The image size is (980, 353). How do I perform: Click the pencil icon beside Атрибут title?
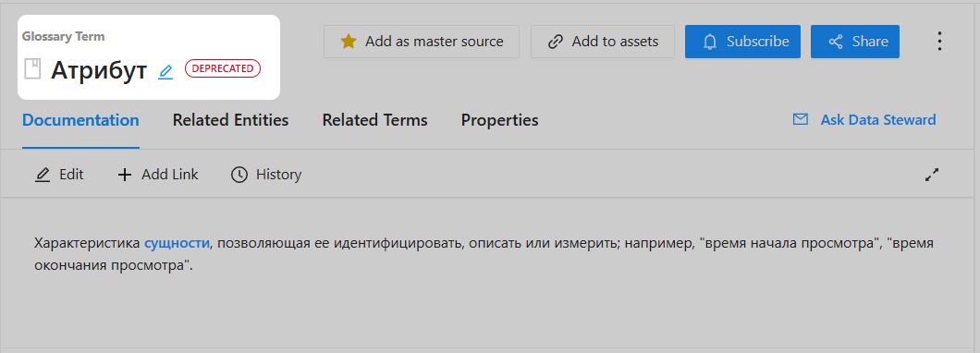point(165,72)
